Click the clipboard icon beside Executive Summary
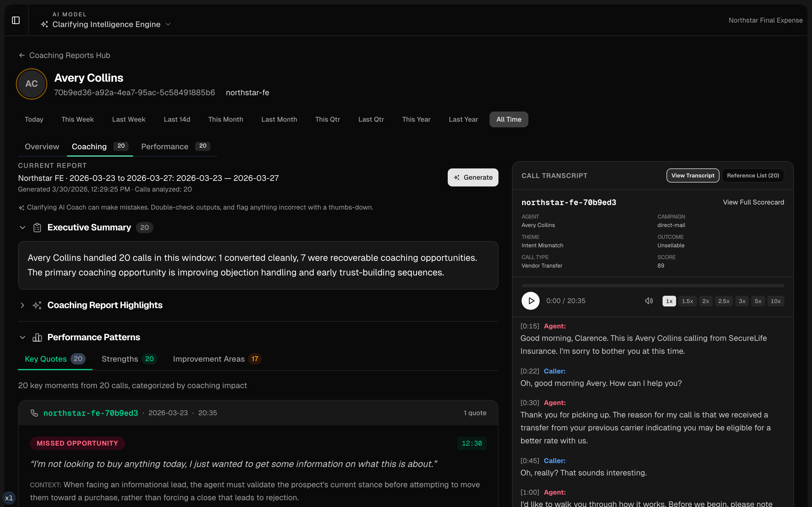 click(37, 227)
